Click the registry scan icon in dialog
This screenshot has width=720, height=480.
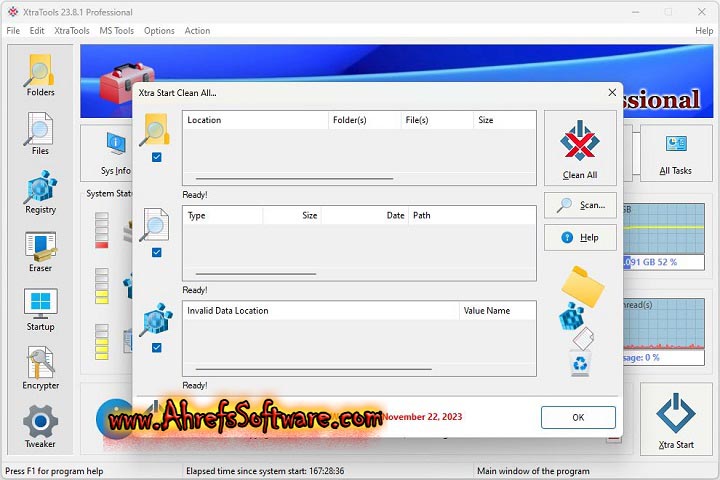[157, 320]
